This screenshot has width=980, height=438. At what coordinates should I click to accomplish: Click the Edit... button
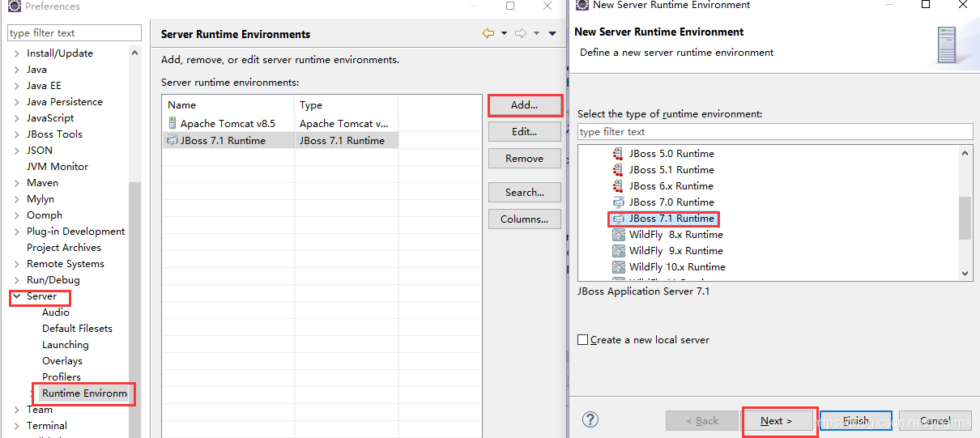525,131
